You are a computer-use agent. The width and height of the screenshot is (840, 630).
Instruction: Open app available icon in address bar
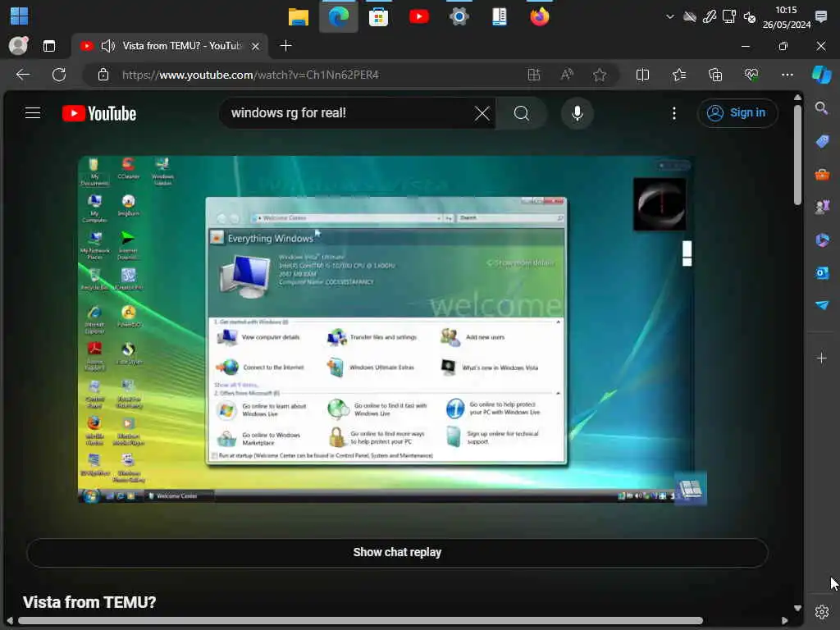pyautogui.click(x=533, y=75)
